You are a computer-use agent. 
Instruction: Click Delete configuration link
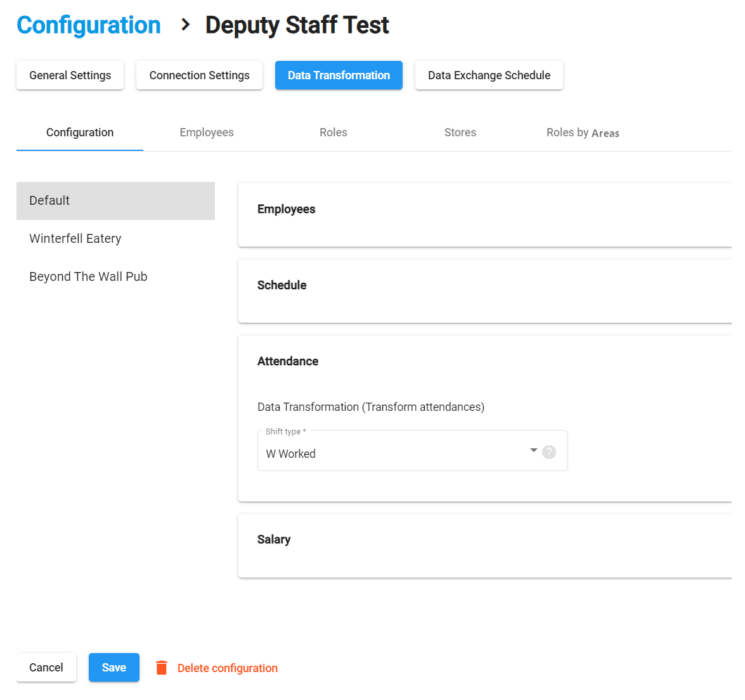coord(228,668)
